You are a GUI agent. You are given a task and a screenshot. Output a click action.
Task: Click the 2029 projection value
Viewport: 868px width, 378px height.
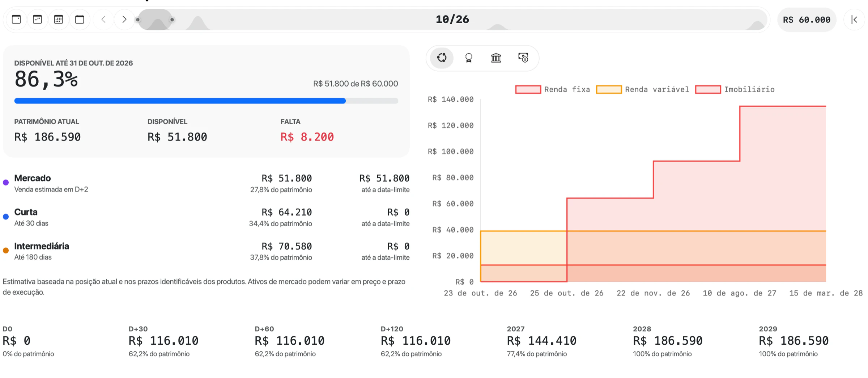click(x=794, y=341)
